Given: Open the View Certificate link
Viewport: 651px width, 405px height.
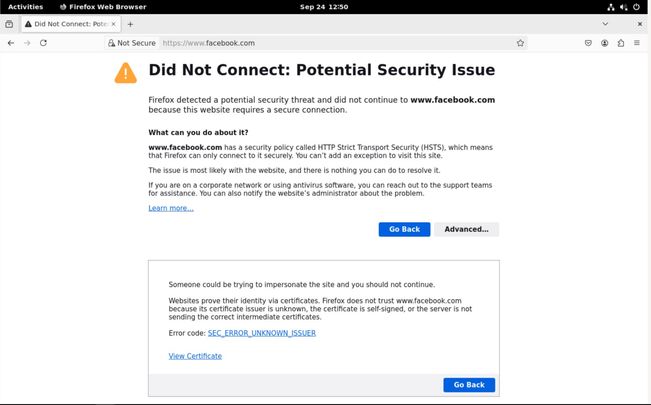Looking at the screenshot, I should (x=195, y=356).
